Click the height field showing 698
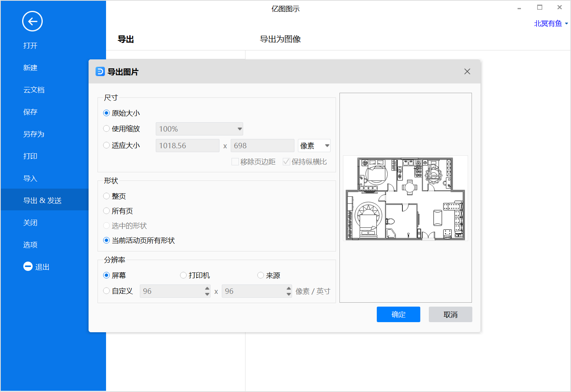 [263, 146]
